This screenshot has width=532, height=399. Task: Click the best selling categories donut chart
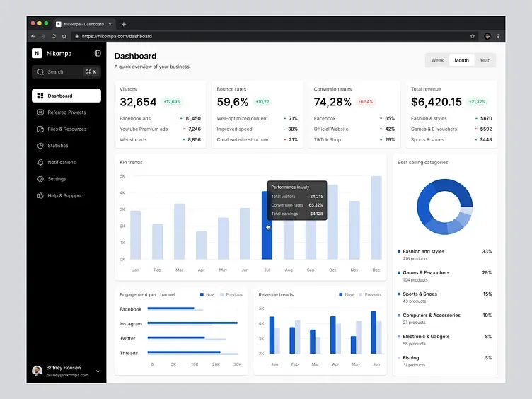coord(444,207)
